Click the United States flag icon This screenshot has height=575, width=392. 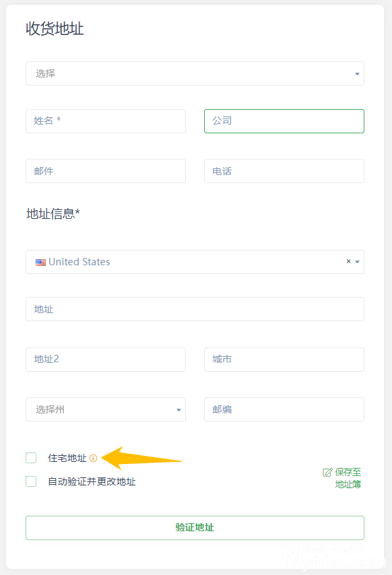40,262
